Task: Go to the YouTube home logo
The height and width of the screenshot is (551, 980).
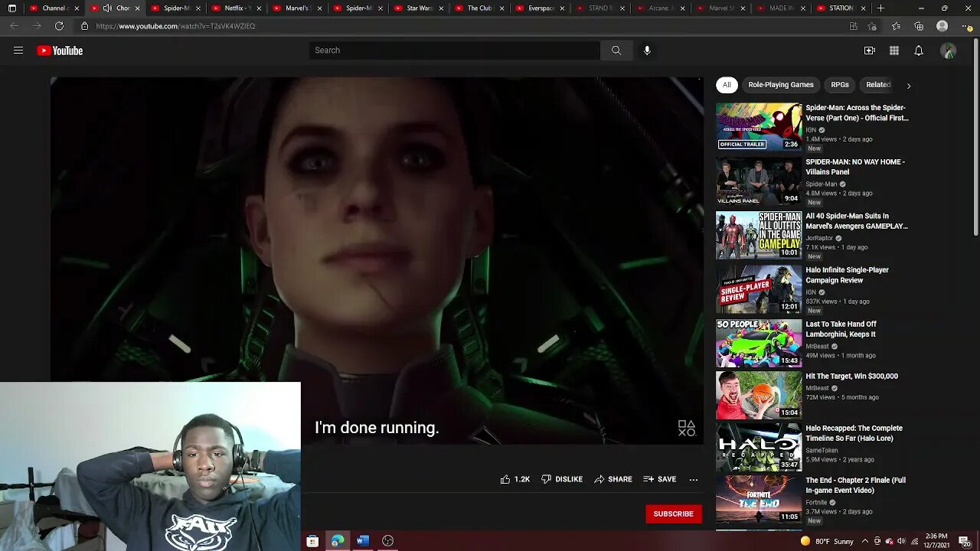Action: (60, 51)
